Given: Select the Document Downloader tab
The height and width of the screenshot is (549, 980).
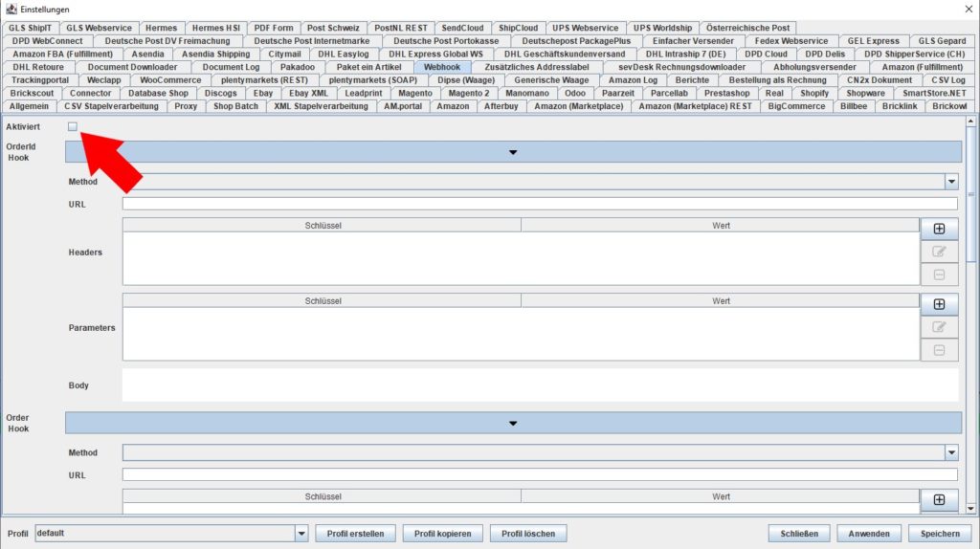Looking at the screenshot, I should (x=132, y=67).
